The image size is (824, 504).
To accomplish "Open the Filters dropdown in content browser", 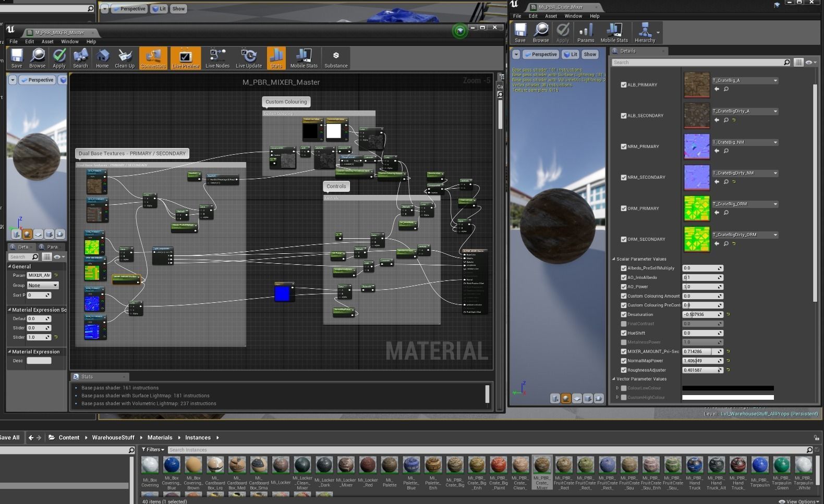I will [153, 450].
